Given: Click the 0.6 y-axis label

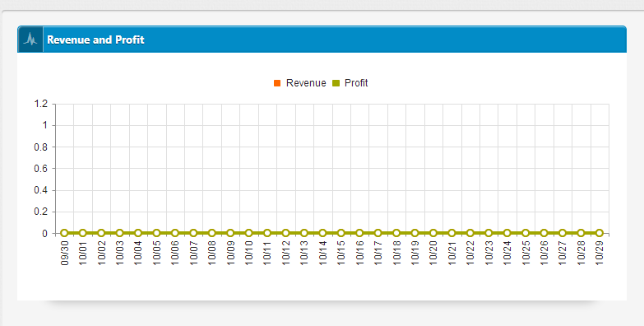Looking at the screenshot, I should click(41, 169).
